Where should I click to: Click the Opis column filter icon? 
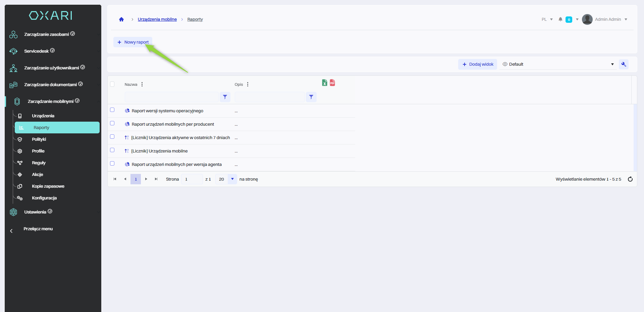311,97
